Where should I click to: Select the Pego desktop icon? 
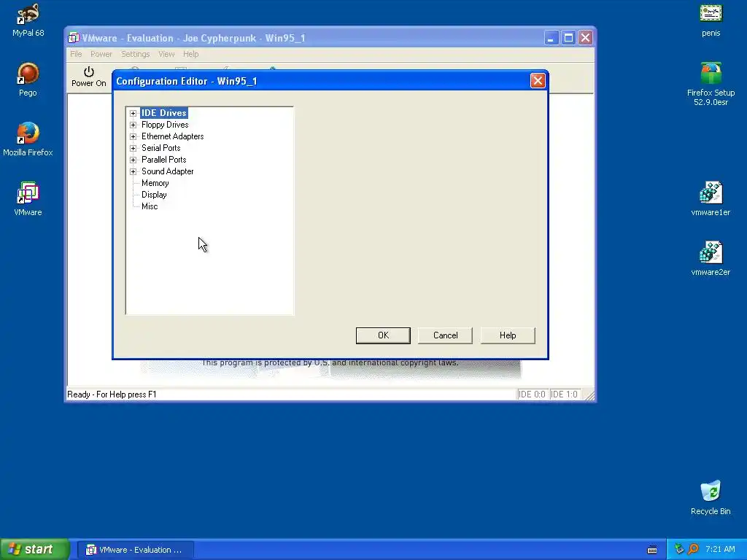tap(28, 79)
